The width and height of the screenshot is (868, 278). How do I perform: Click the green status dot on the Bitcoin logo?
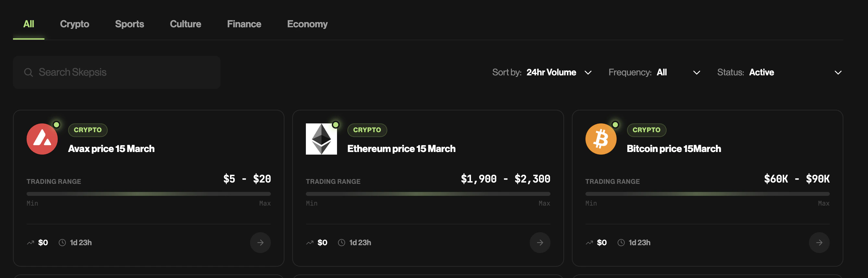pos(615,124)
